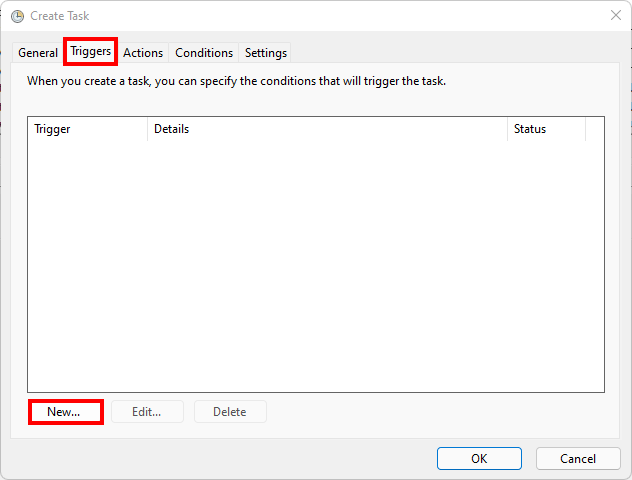632x480 pixels.
Task: Click the Task Scheduler clock icon in title bar
Action: (17, 16)
